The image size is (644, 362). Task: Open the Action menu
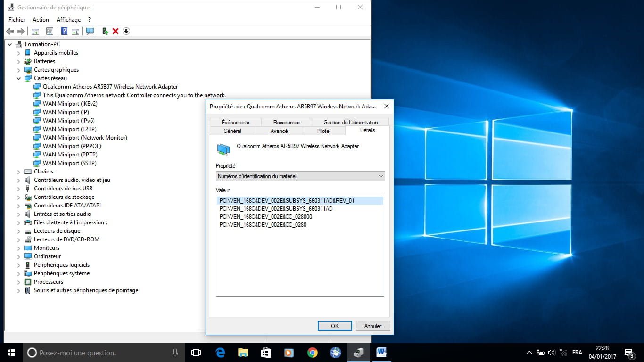coord(41,20)
